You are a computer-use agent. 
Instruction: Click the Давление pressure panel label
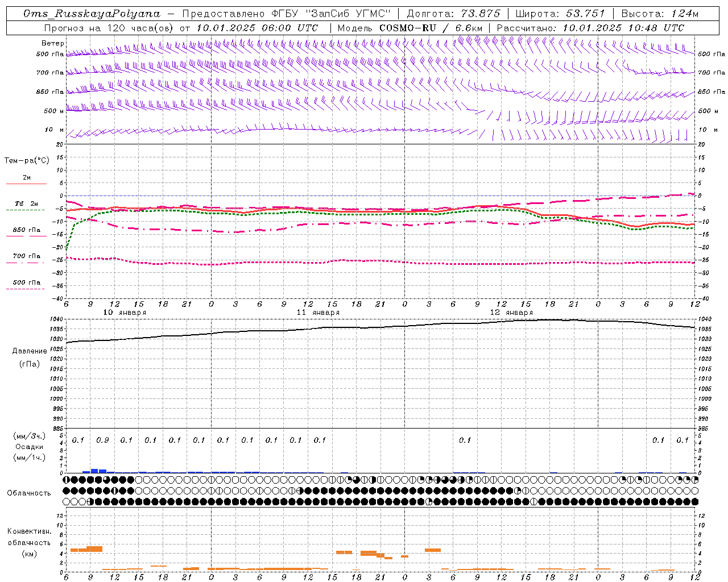tap(30, 351)
